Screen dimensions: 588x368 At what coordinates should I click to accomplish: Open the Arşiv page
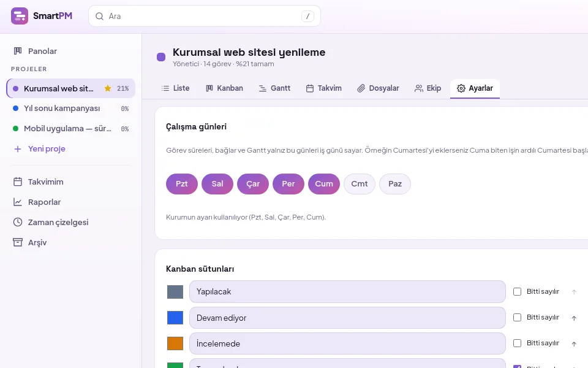pyautogui.click(x=70, y=243)
